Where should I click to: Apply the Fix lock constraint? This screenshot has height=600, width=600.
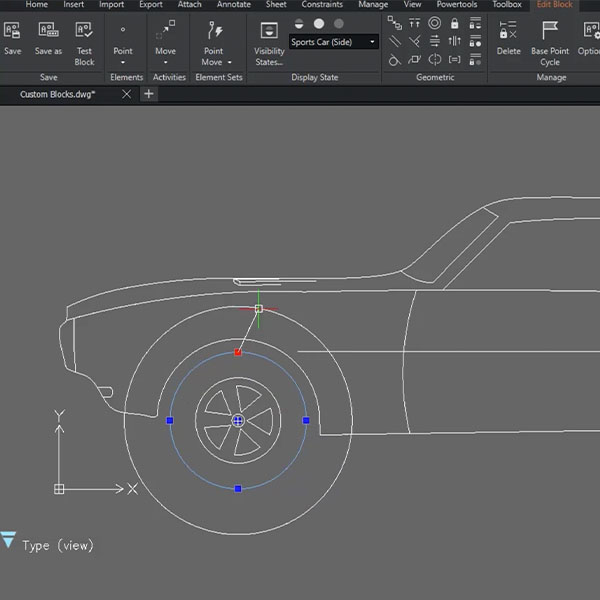click(x=455, y=23)
